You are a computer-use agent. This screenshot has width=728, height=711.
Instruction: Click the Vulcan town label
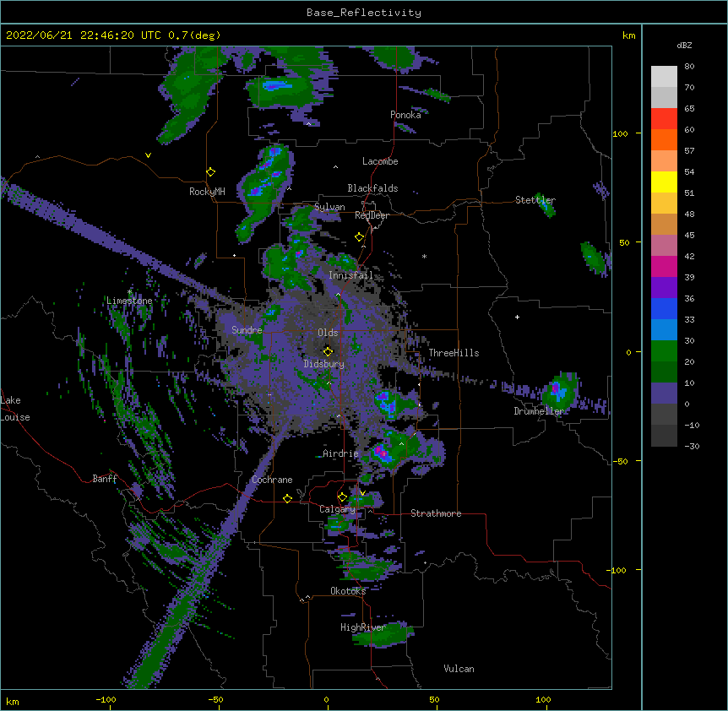click(459, 669)
